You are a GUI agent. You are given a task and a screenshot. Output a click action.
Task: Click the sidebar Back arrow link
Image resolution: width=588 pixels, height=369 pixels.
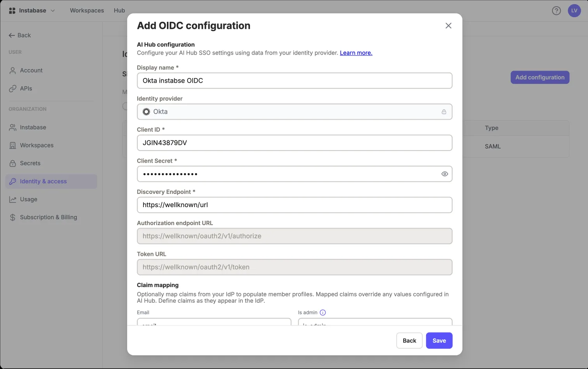pyautogui.click(x=19, y=35)
